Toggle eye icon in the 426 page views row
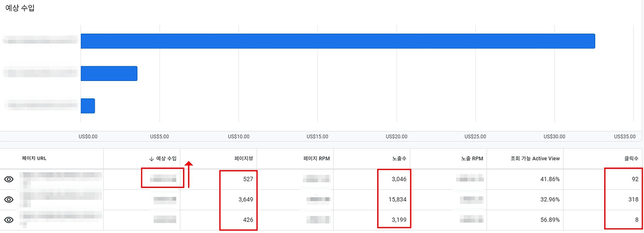 tap(9, 219)
